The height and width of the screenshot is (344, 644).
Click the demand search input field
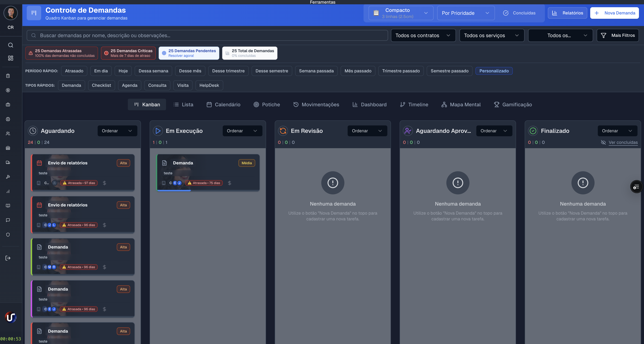207,36
